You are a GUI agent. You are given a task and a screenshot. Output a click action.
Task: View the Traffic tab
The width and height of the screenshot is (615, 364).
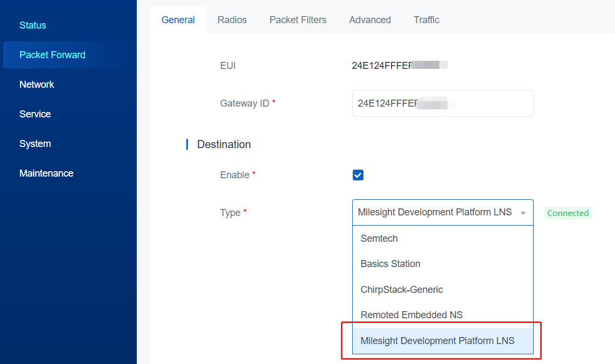coord(427,20)
